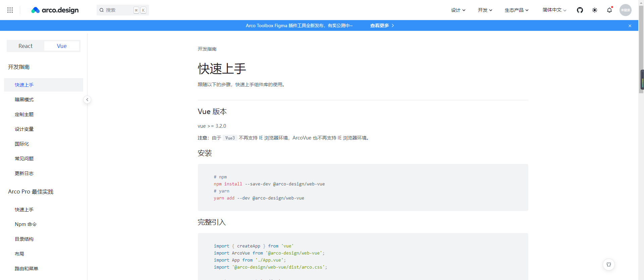Click the ⌘K shortcut hint
Viewport: 644px width, 280px height.
coord(140,10)
